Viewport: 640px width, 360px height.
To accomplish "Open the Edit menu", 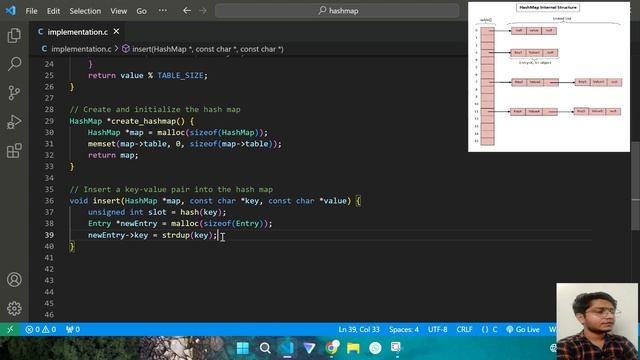I will [53, 11].
